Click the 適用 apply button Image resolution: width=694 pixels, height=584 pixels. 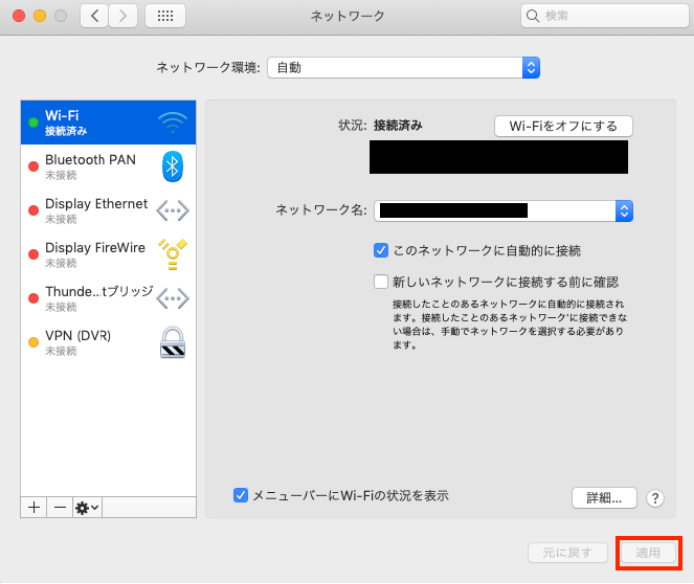pos(648,553)
